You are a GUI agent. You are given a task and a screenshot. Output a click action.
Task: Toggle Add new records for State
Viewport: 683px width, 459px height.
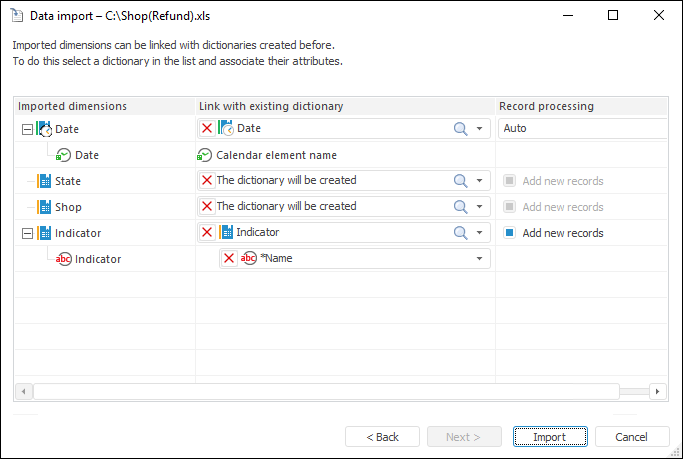509,181
